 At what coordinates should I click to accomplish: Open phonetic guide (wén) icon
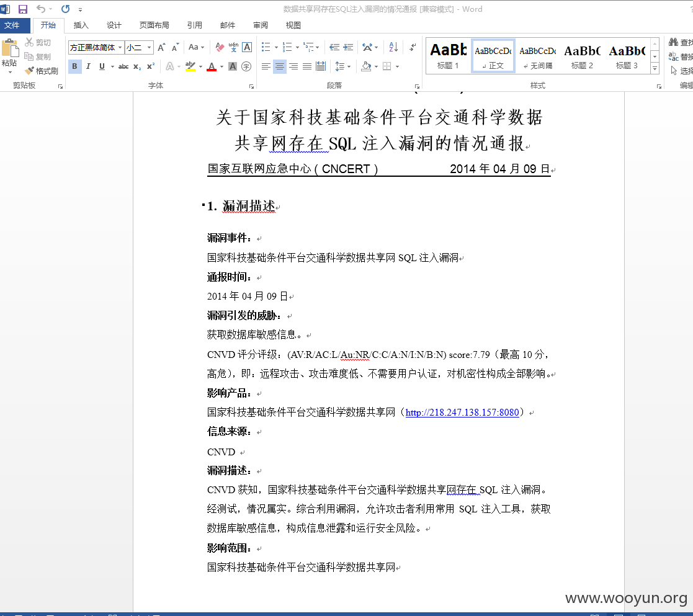click(233, 47)
